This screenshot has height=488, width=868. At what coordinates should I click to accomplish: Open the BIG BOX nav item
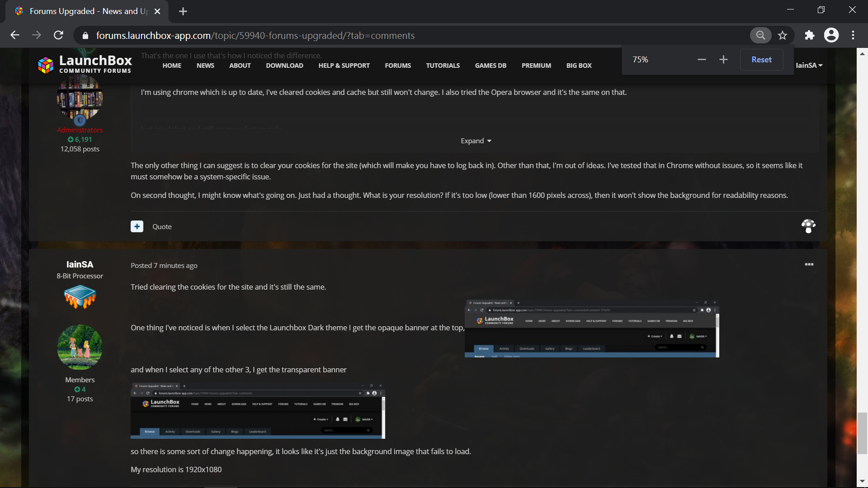[579, 66]
